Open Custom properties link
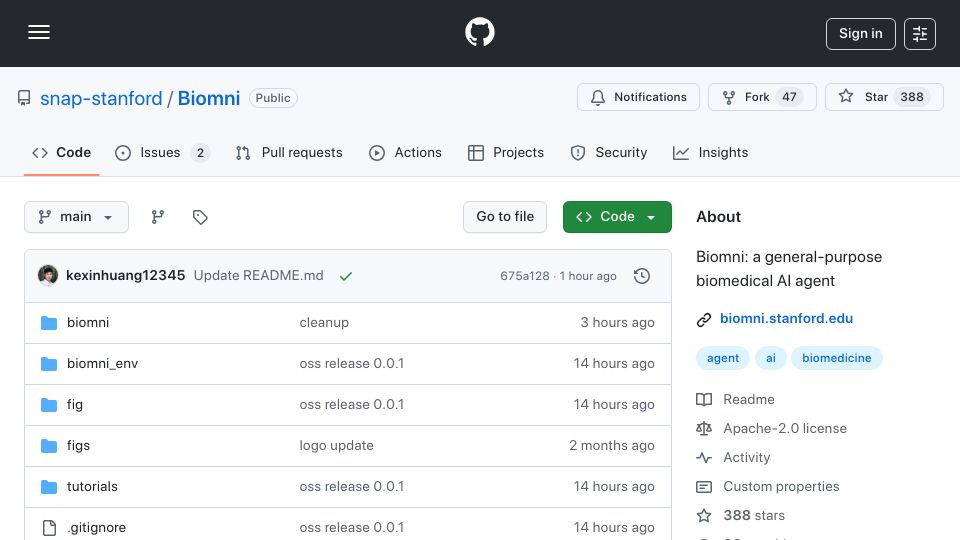 [768, 487]
